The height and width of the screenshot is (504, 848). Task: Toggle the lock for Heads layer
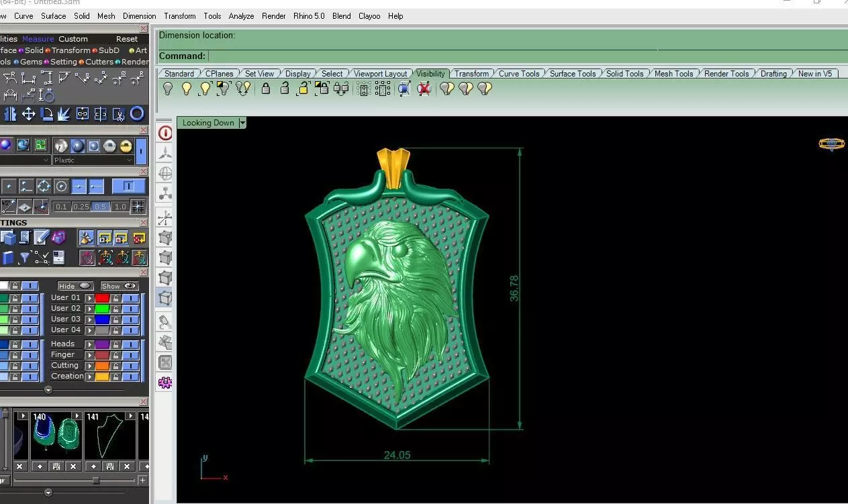pyautogui.click(x=116, y=344)
